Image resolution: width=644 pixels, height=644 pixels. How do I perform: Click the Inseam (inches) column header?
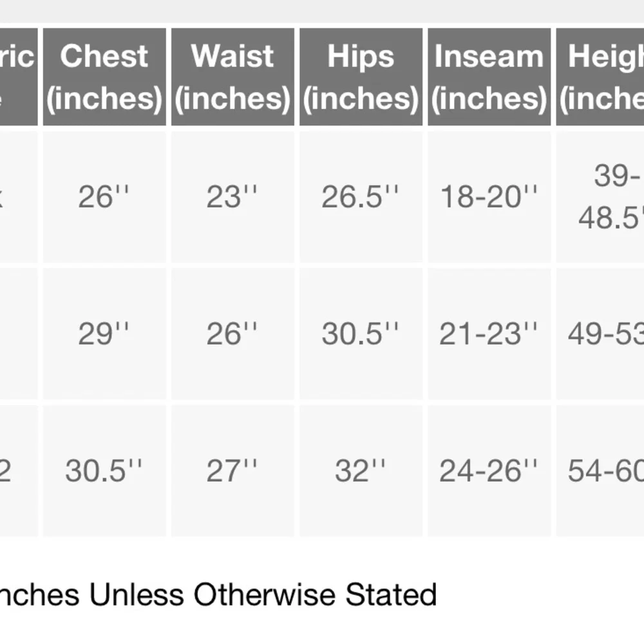(489, 77)
